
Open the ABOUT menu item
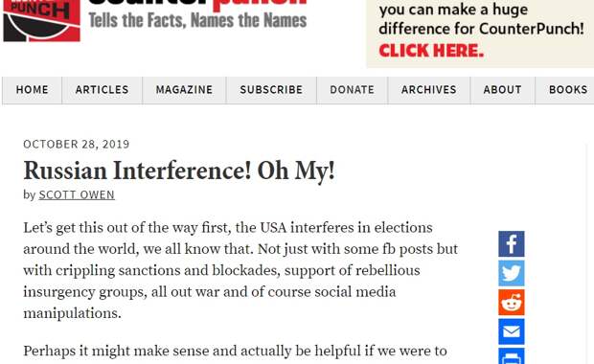point(503,90)
